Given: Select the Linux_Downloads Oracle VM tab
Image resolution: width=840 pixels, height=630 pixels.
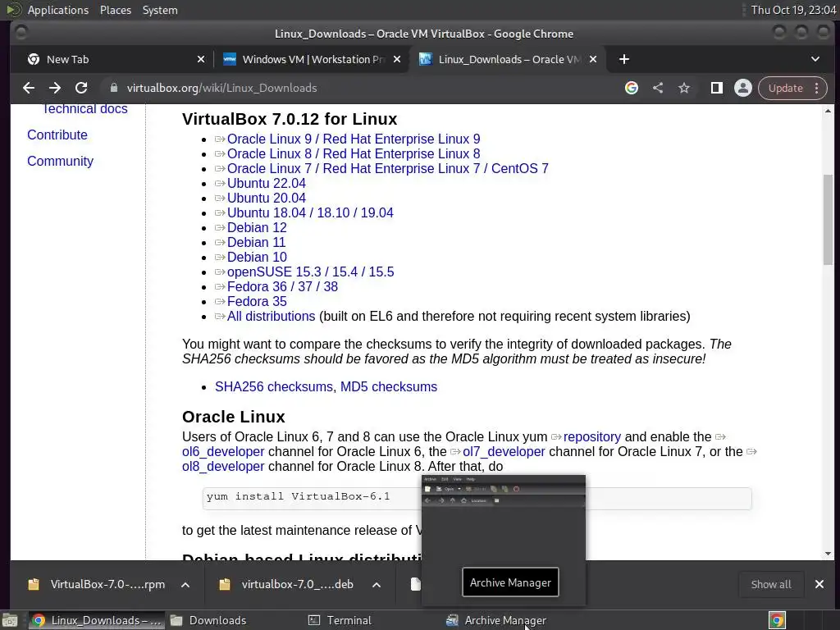Looking at the screenshot, I should click(x=508, y=59).
